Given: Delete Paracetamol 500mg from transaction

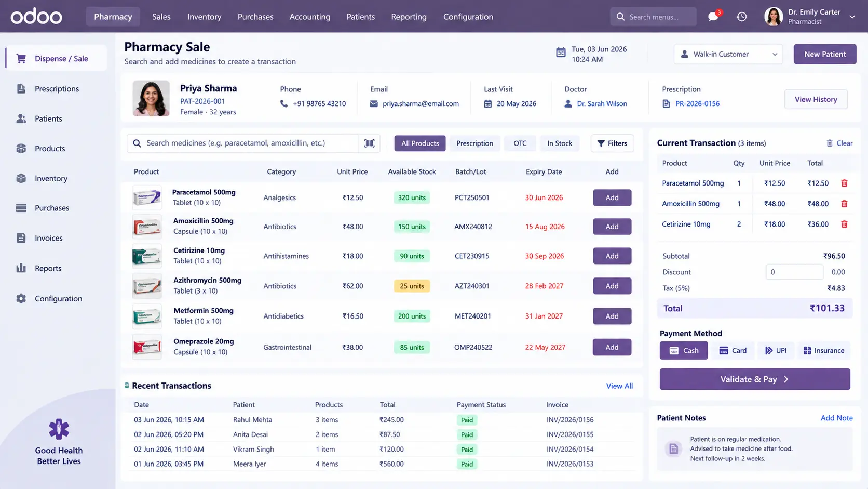Looking at the screenshot, I should click(844, 183).
